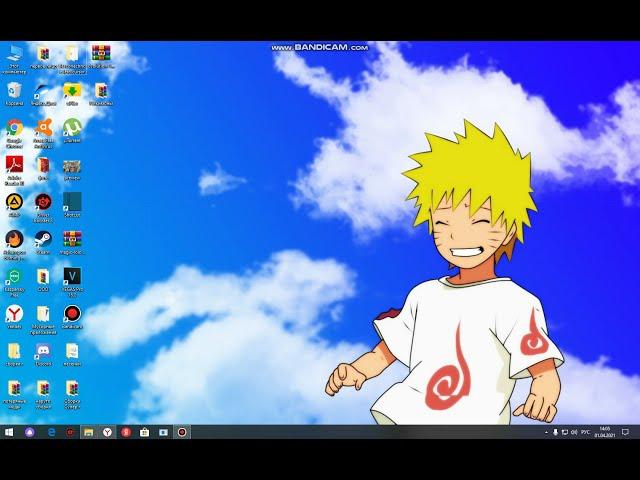The height and width of the screenshot is (480, 640).
Task: Open the Windows Start menu
Action: pos(9,432)
